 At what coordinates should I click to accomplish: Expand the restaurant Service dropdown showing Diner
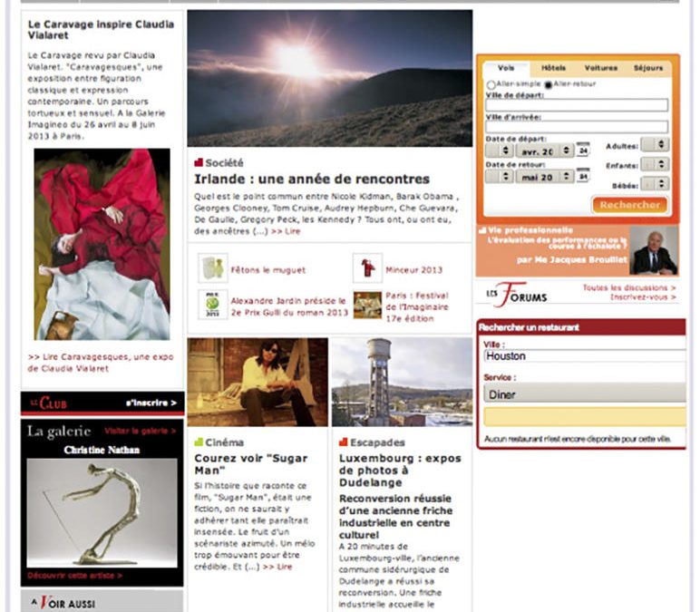[584, 394]
